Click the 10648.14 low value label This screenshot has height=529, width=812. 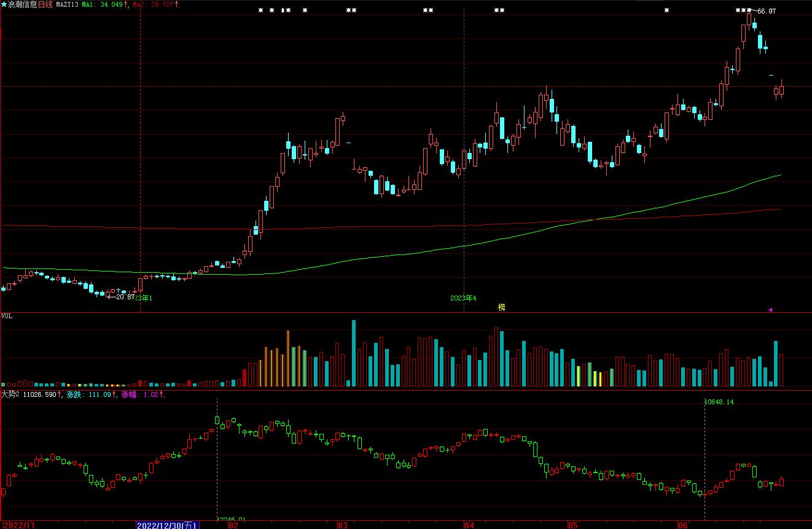[719, 402]
